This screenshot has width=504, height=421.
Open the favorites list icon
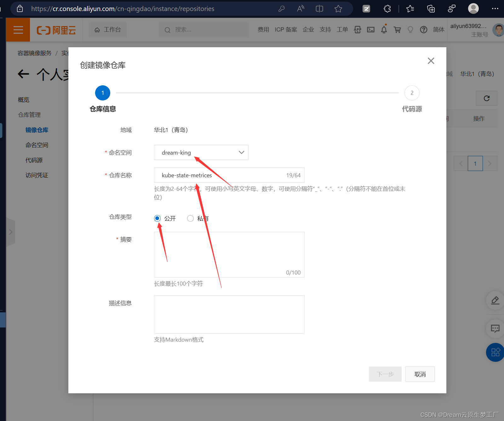410,9
